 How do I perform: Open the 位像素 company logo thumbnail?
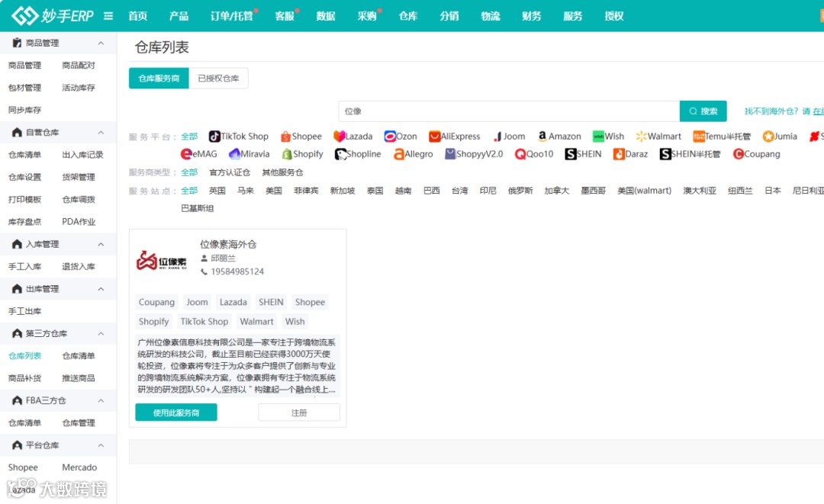pos(162,261)
